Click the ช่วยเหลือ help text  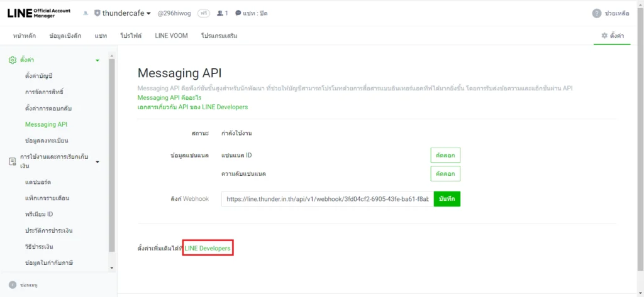pyautogui.click(x=617, y=13)
